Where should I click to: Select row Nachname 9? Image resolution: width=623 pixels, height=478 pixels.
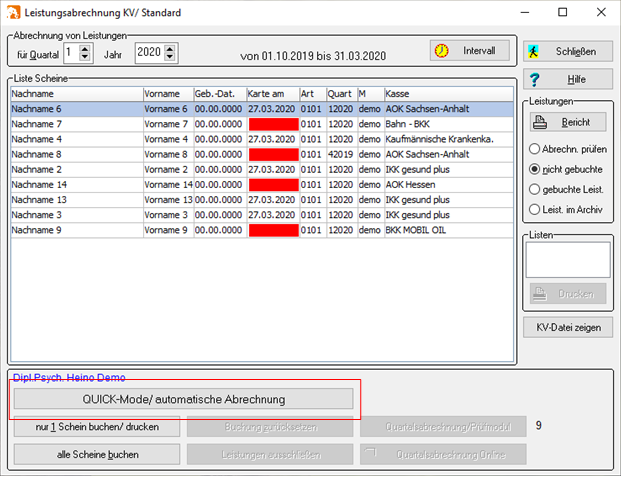pyautogui.click(x=262, y=230)
